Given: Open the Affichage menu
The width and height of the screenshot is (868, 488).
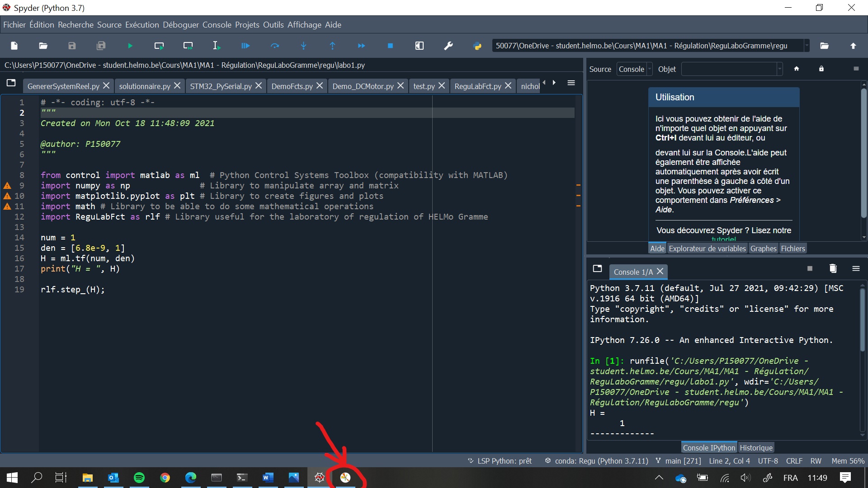Looking at the screenshot, I should 304,25.
